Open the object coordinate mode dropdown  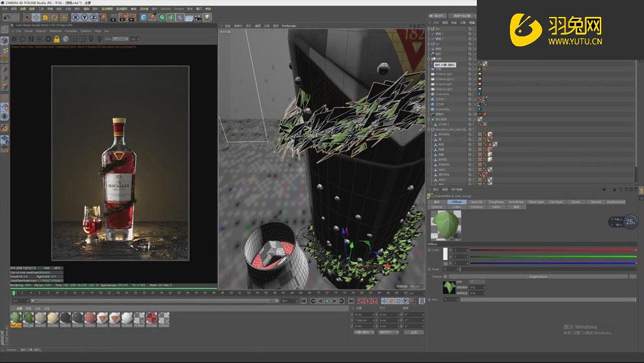click(364, 332)
